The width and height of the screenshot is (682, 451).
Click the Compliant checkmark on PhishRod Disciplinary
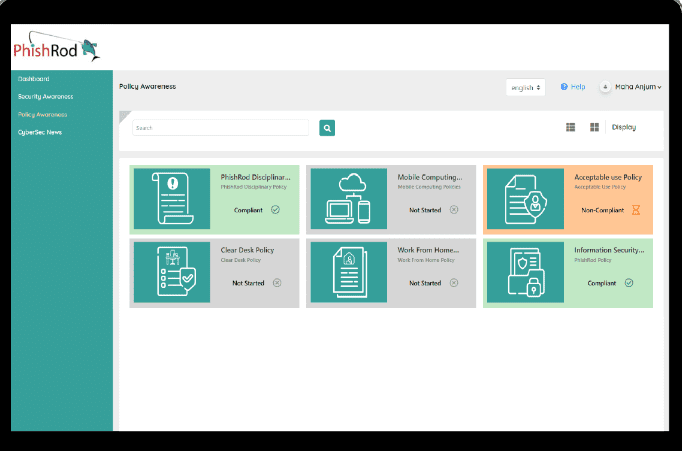coord(275,210)
